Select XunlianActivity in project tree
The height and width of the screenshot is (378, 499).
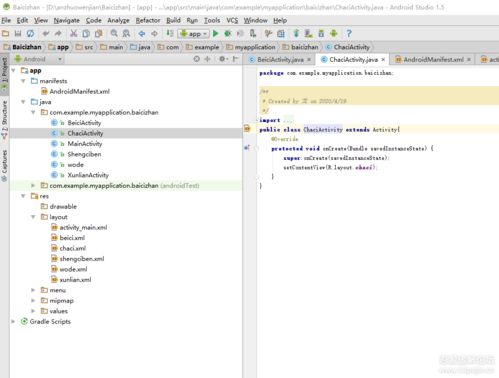coord(88,175)
